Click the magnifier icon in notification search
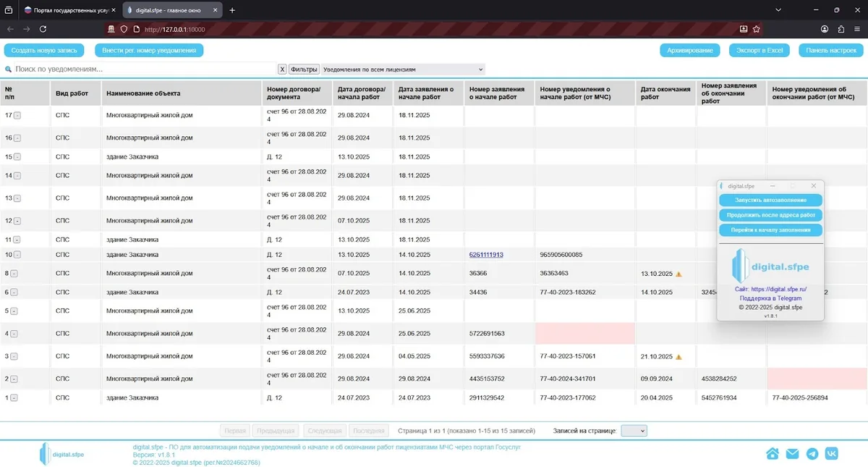Image resolution: width=868 pixels, height=467 pixels. click(9, 70)
